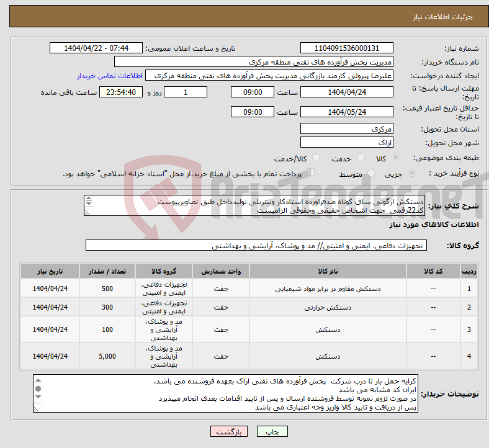
Task: Click the quantity cell 100
Action: 107,329
